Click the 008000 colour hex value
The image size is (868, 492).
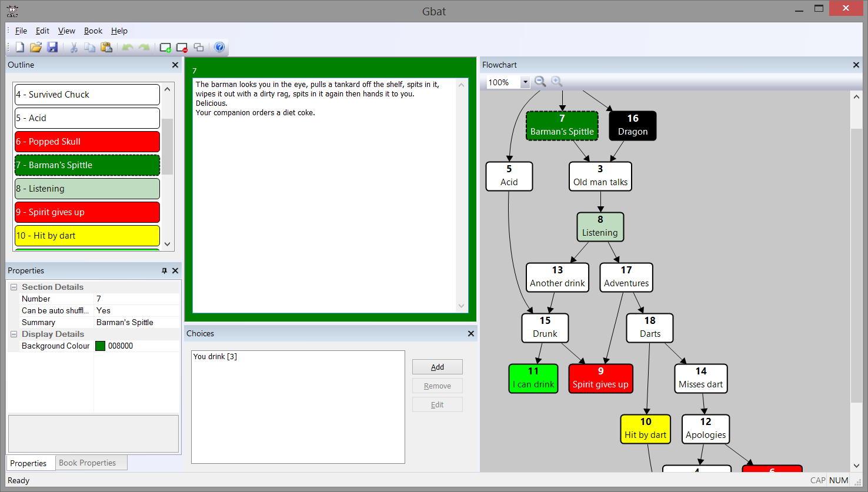tap(121, 346)
